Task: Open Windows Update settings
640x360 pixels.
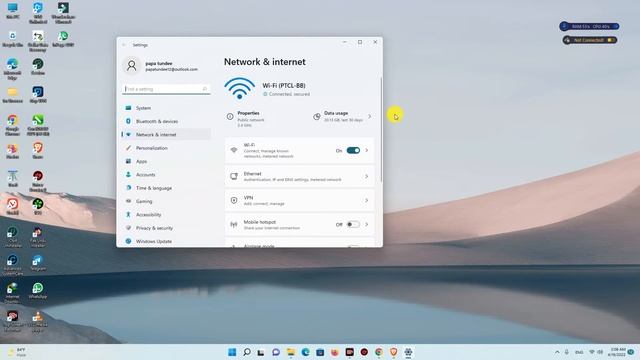Action: coord(166,241)
